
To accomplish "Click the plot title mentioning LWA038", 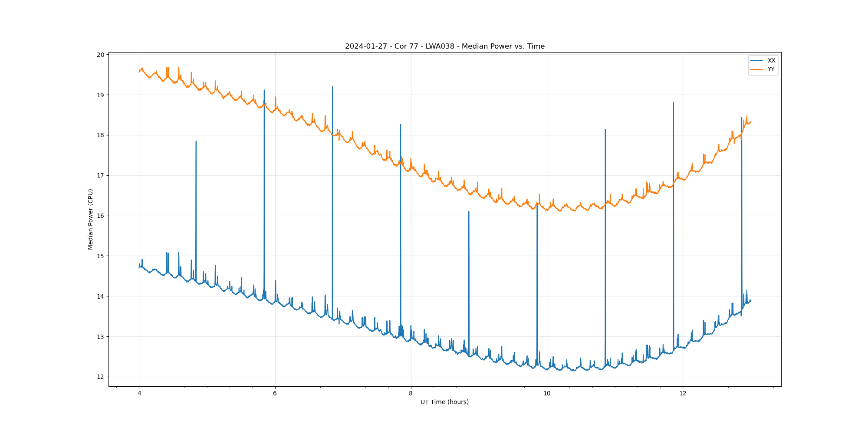I will [x=444, y=46].
